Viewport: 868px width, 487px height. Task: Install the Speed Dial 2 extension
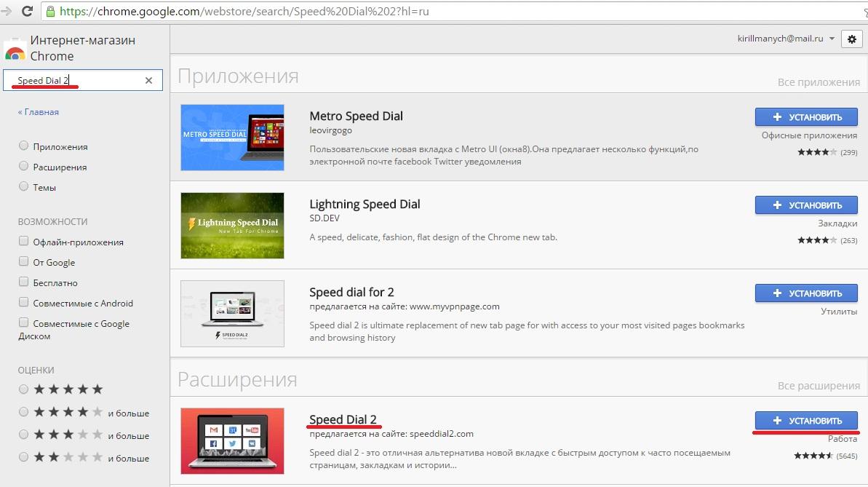(x=806, y=421)
